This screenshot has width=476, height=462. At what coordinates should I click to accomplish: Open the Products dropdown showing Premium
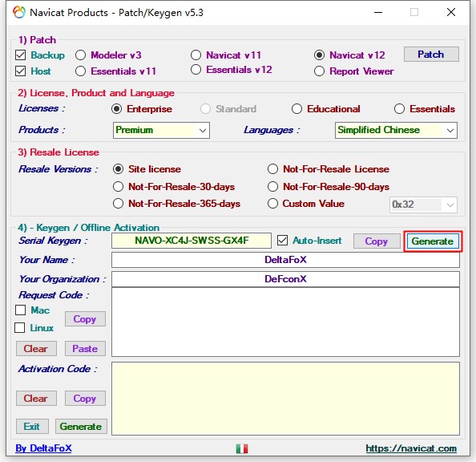[x=161, y=130]
